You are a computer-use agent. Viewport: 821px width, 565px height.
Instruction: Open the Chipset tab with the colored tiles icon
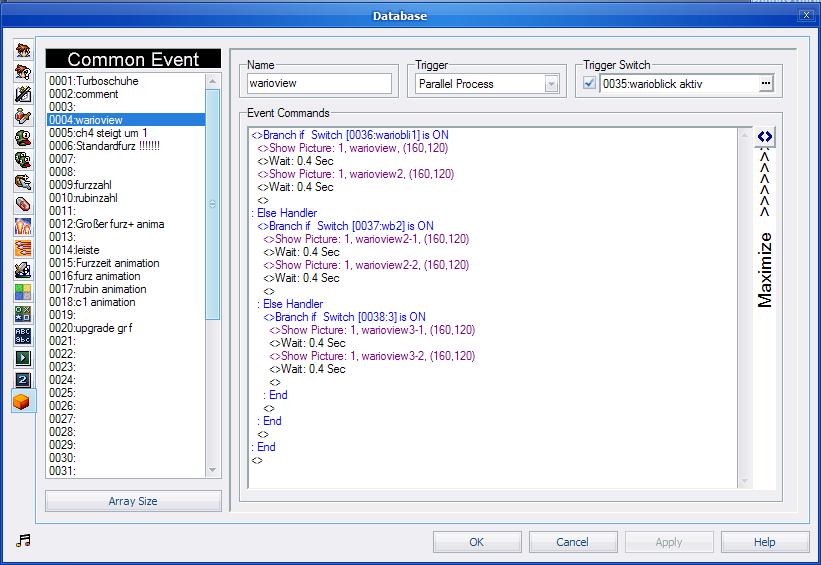click(22, 292)
